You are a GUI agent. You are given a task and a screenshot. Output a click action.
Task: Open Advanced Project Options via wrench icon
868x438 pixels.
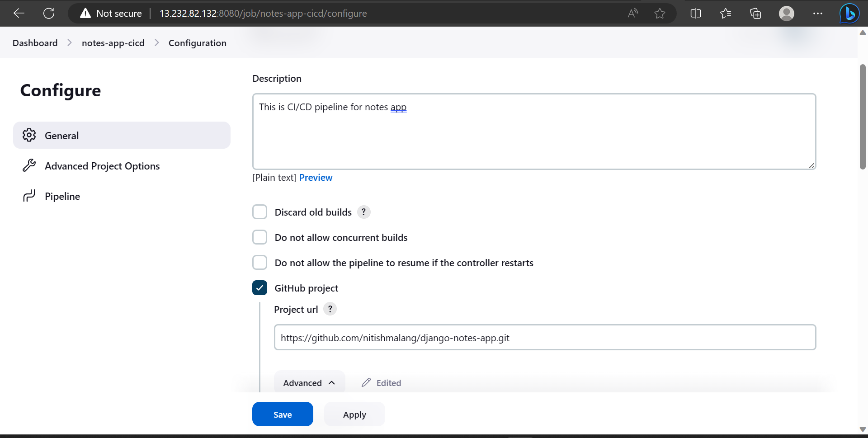point(29,165)
